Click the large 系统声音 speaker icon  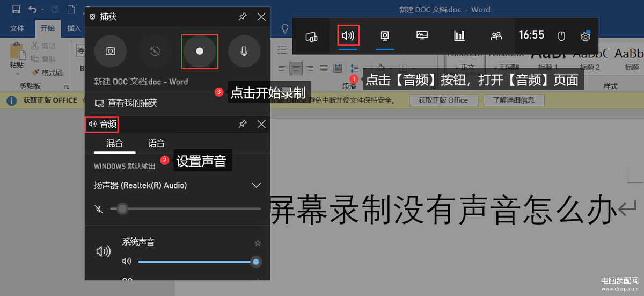point(103,251)
